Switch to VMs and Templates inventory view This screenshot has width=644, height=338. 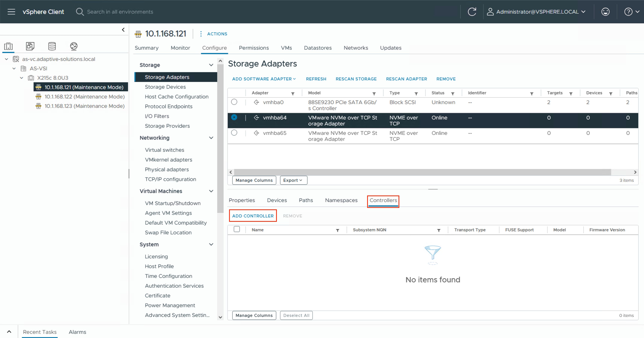point(30,46)
